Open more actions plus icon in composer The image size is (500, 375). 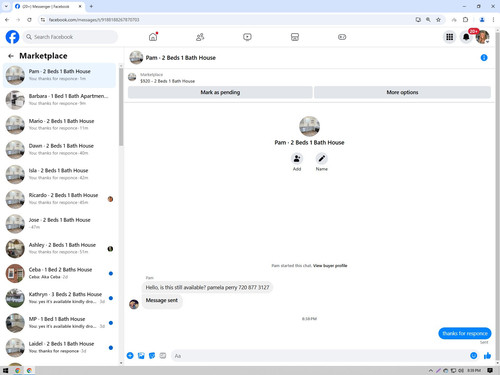coord(130,356)
